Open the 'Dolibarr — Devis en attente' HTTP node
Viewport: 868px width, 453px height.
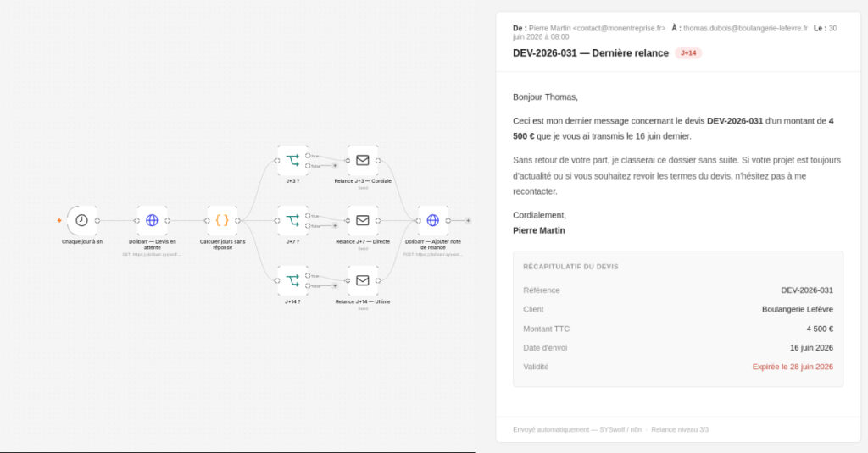153,221
